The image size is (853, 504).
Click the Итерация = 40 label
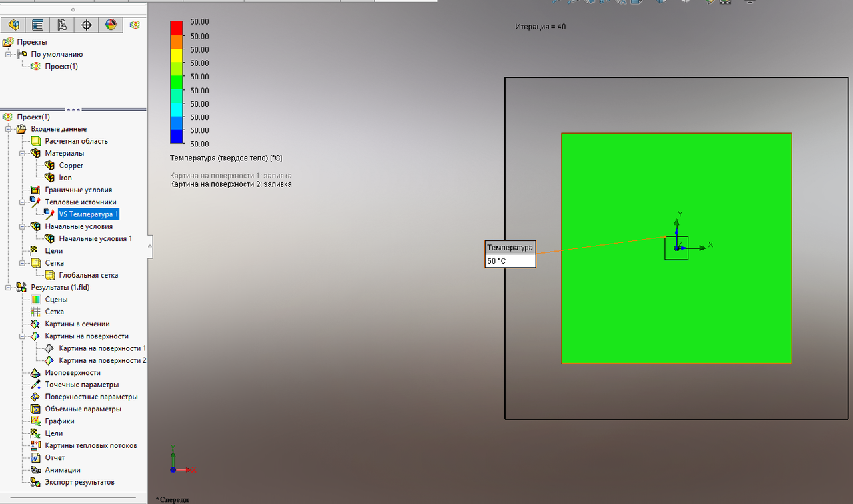(540, 27)
